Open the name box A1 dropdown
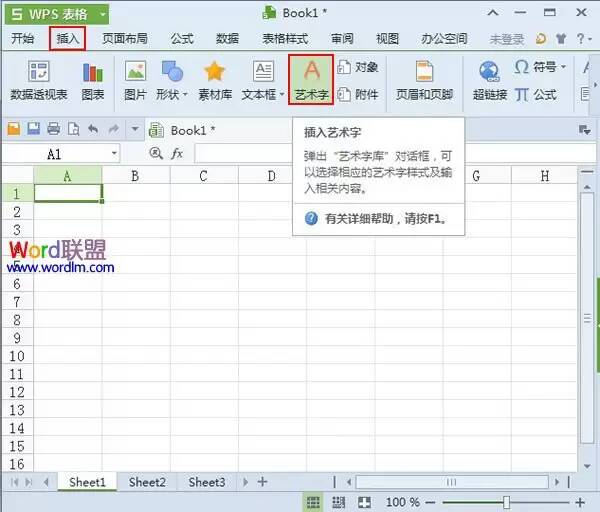The height and width of the screenshot is (512, 600). (x=114, y=154)
